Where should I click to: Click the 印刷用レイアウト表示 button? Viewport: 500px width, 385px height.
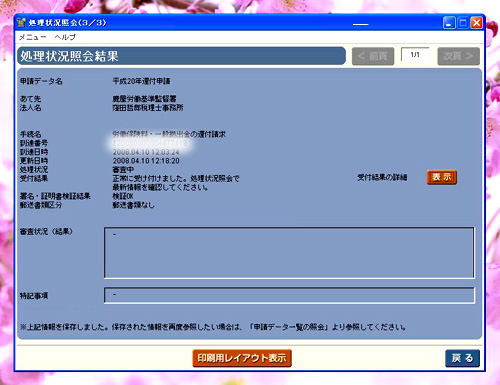pos(242,358)
